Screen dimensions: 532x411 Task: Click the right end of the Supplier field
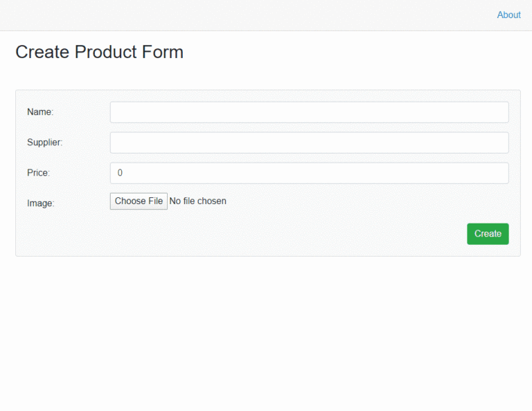[495, 143]
